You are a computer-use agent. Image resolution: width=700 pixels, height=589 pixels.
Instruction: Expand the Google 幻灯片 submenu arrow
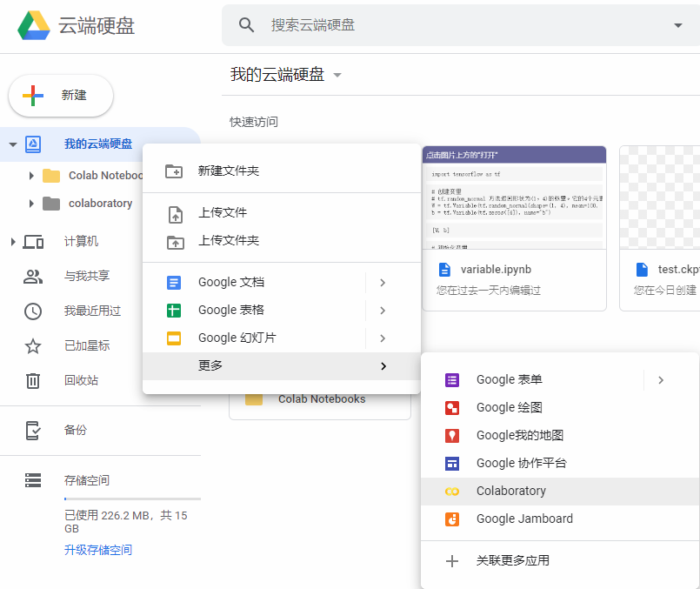(x=383, y=338)
